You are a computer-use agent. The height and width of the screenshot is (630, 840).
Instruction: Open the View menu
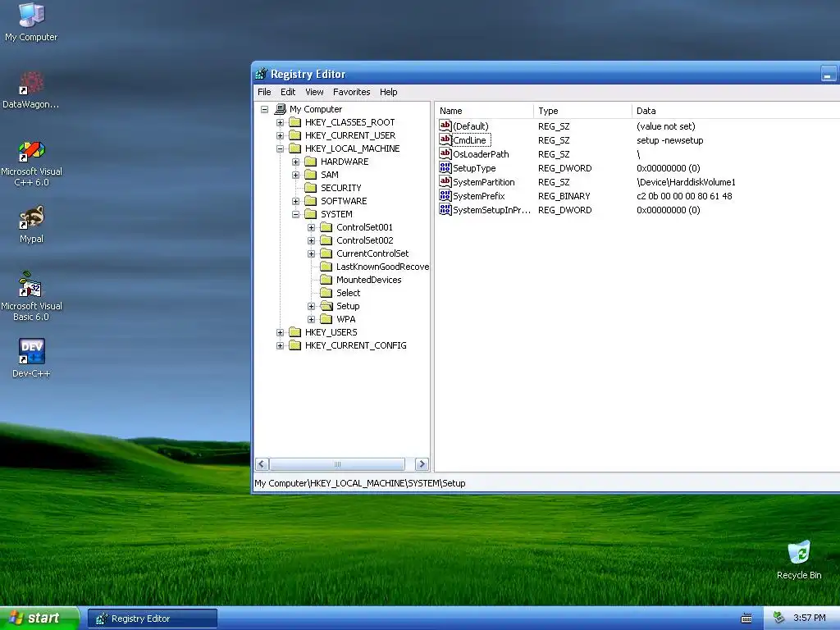[314, 92]
